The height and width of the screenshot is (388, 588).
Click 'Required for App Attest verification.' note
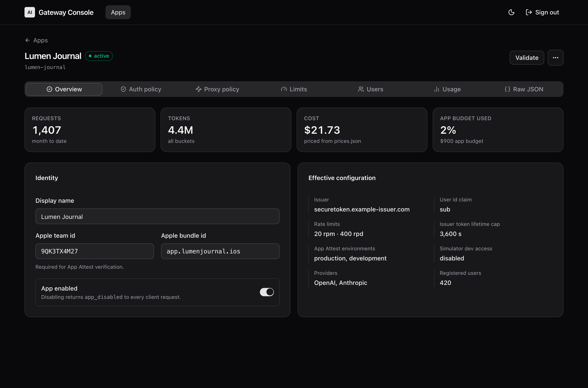(80, 267)
